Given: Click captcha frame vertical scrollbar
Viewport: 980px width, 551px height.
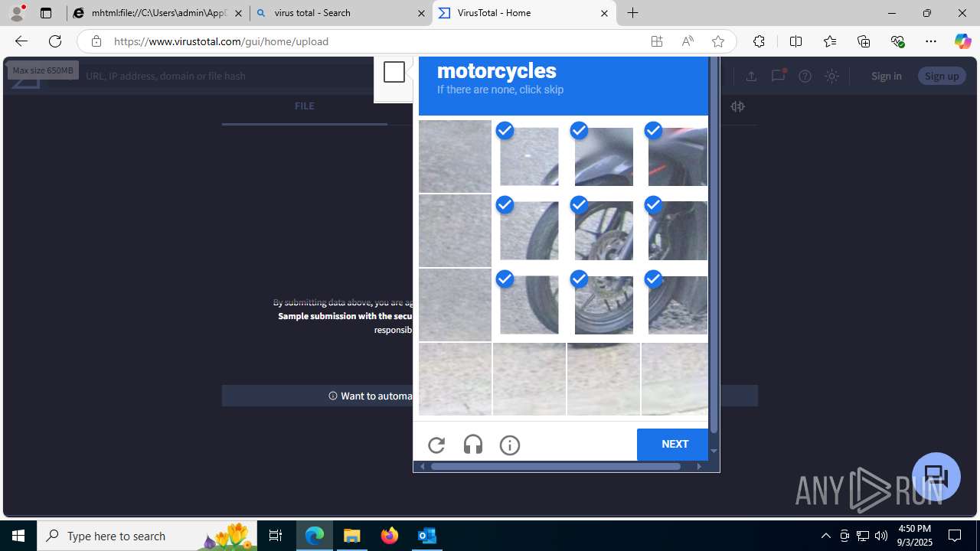Looking at the screenshot, I should tap(714, 245).
